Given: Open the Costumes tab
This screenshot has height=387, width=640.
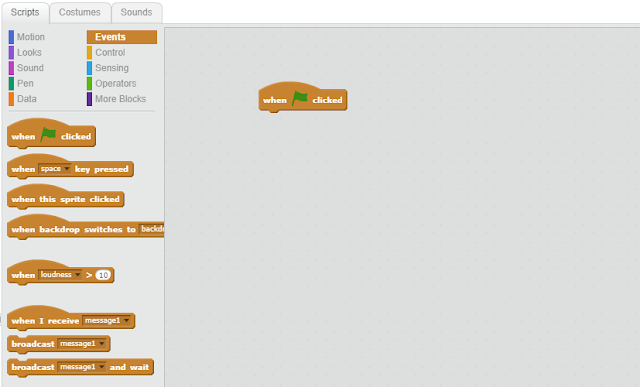Looking at the screenshot, I should click(x=80, y=12).
